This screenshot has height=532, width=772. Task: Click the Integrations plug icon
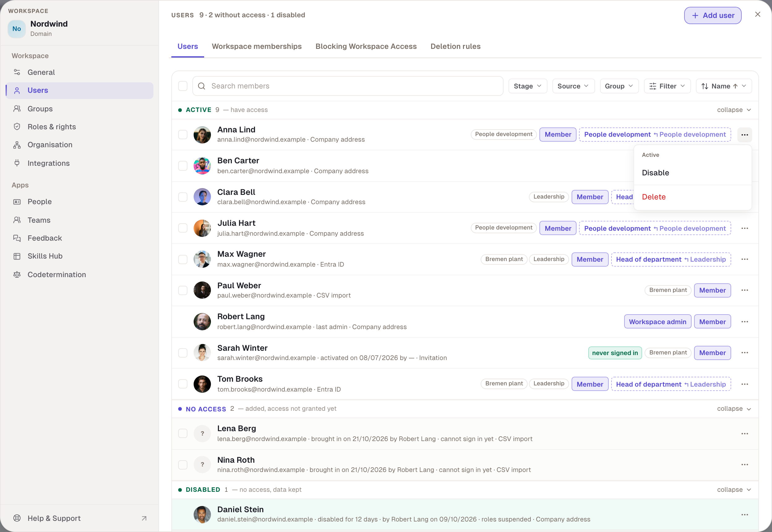coord(17,163)
